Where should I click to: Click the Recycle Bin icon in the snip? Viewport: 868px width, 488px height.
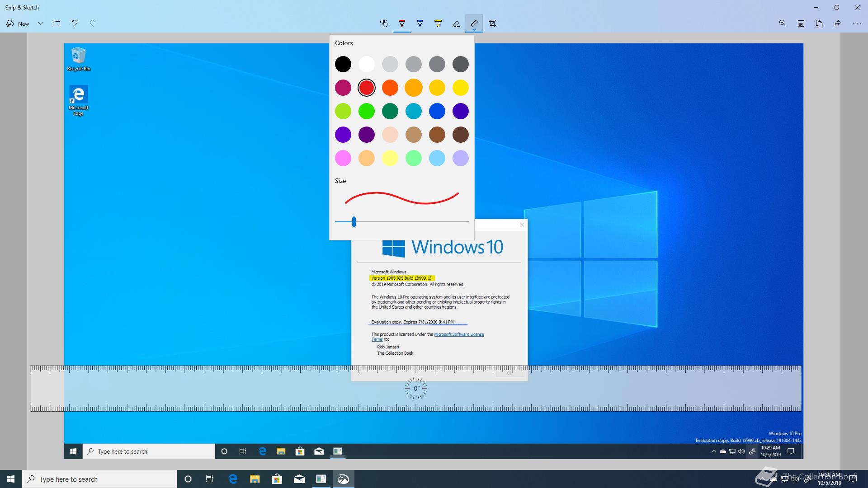coord(79,59)
